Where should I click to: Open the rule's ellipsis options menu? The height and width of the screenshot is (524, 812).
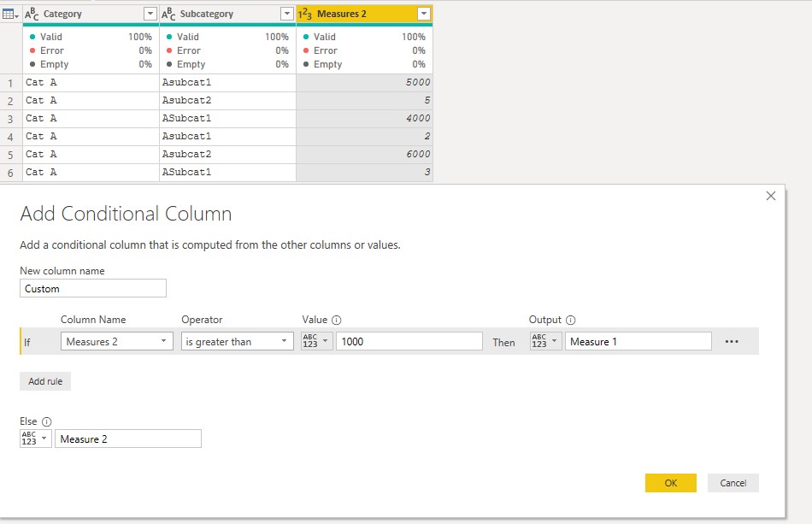point(731,342)
